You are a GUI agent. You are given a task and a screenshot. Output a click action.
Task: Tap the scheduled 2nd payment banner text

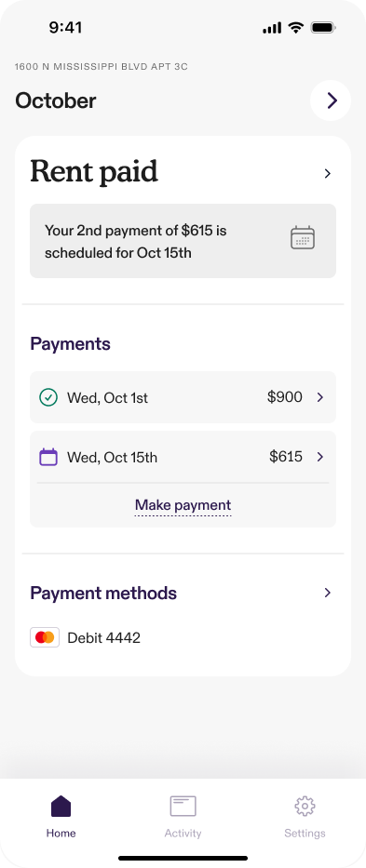(136, 242)
